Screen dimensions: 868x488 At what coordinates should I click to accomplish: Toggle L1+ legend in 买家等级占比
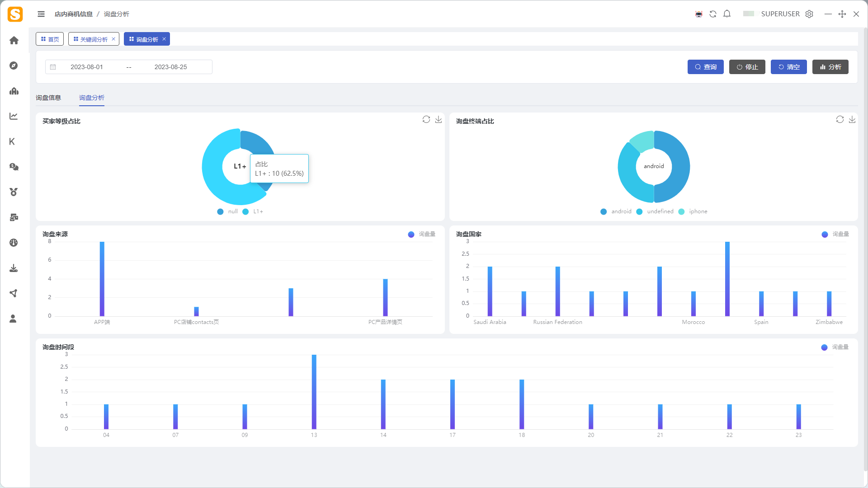[253, 211]
